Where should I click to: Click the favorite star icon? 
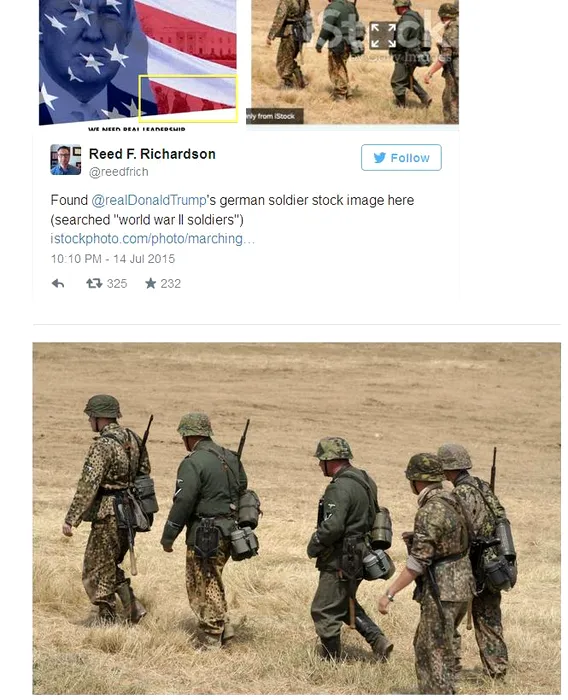(x=150, y=283)
